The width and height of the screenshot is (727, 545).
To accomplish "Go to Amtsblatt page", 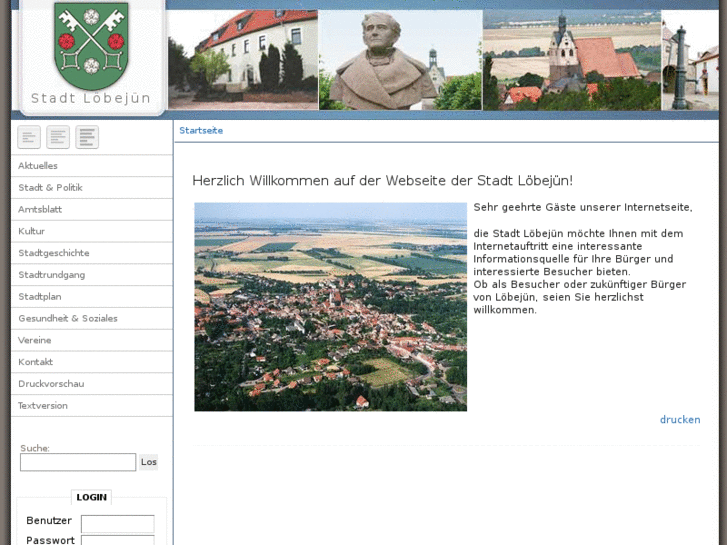I will click(40, 210).
